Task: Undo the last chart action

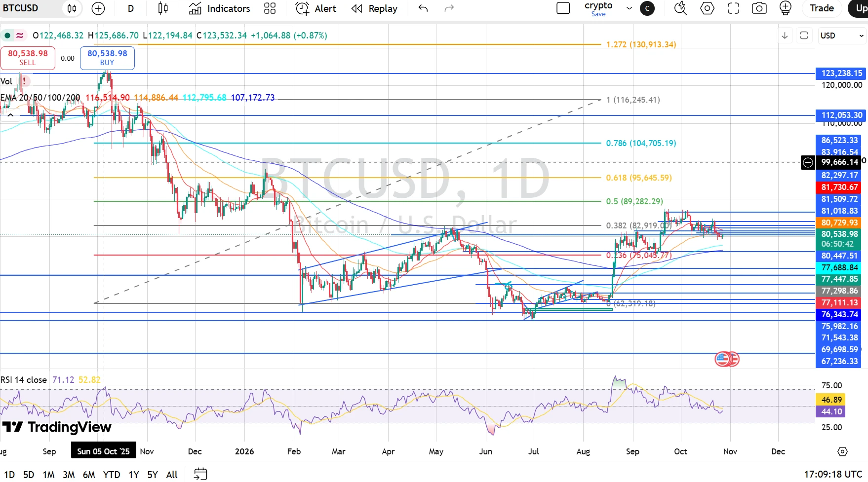Action: [x=423, y=8]
